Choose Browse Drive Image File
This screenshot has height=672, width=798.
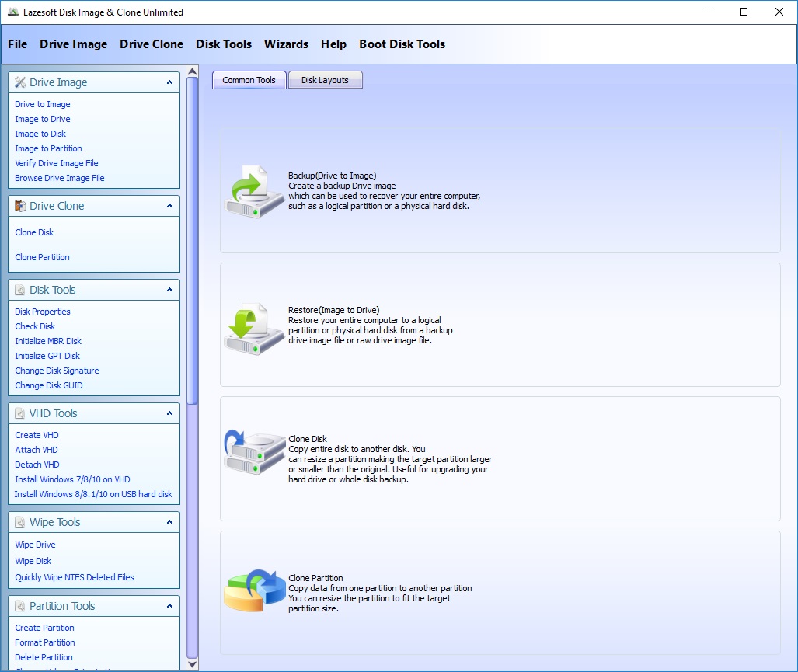point(60,178)
